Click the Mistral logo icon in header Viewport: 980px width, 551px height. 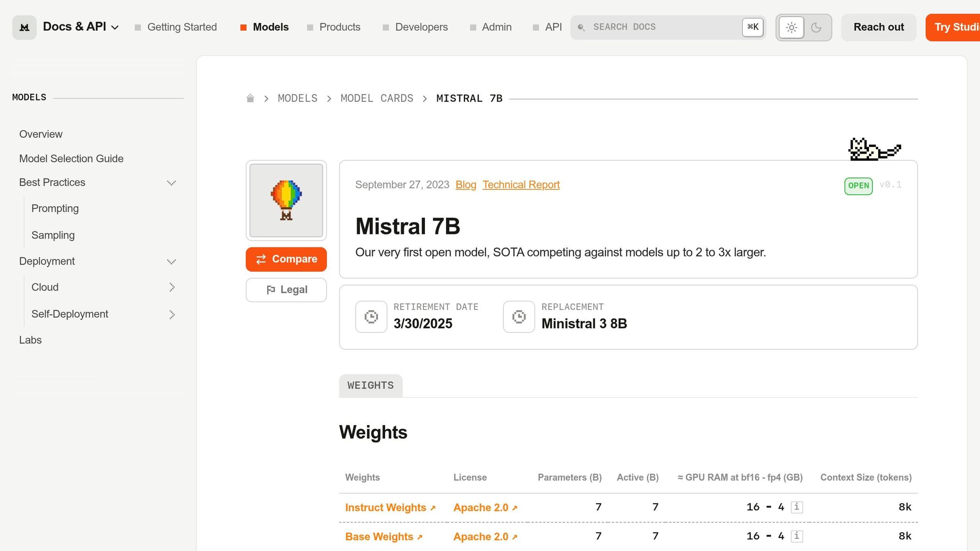(24, 27)
